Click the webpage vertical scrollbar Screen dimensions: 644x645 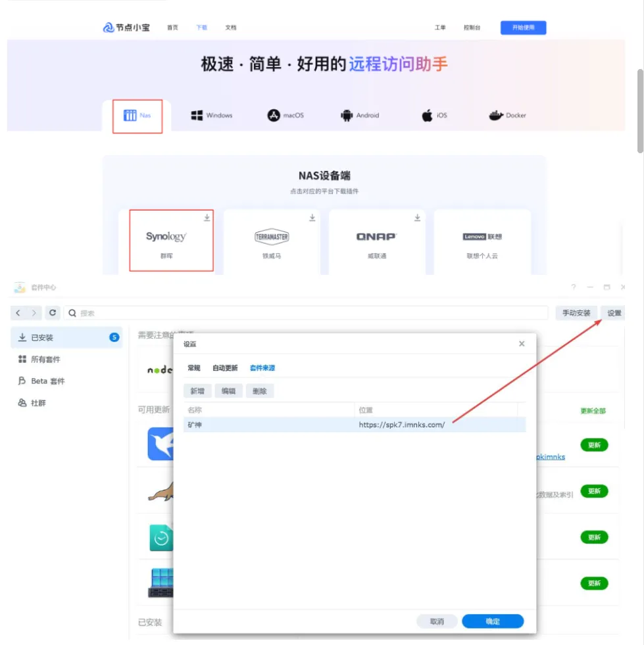pyautogui.click(x=640, y=111)
